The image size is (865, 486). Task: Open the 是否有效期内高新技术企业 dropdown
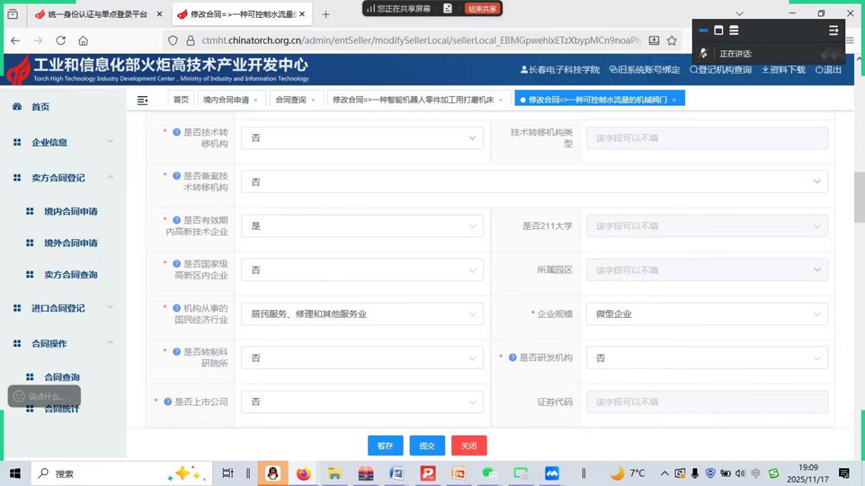coord(362,226)
